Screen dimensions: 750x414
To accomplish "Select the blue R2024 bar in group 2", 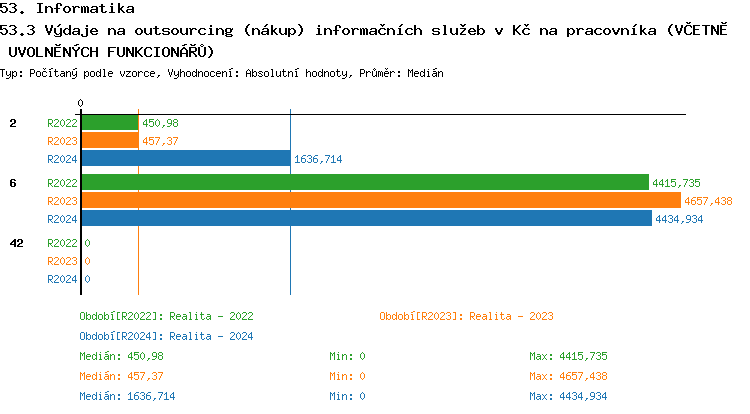I will click(x=185, y=159).
